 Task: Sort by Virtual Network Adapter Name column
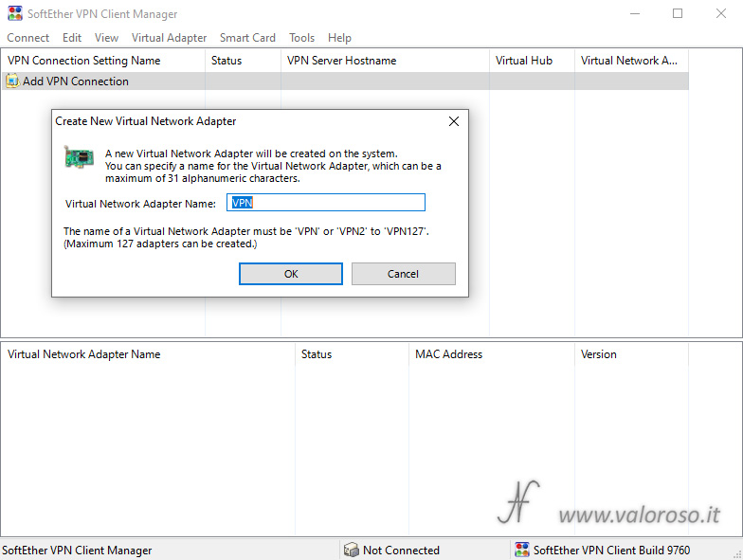tap(148, 354)
